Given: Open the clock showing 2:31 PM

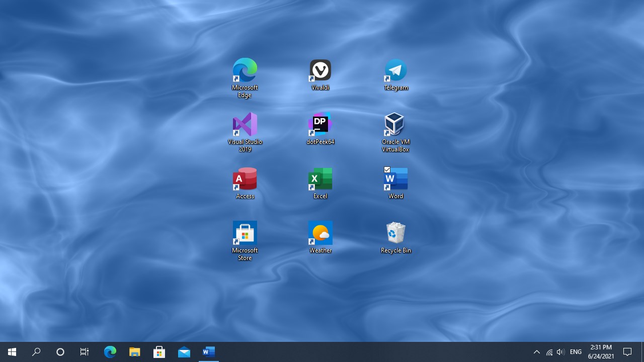Looking at the screenshot, I should (601, 352).
